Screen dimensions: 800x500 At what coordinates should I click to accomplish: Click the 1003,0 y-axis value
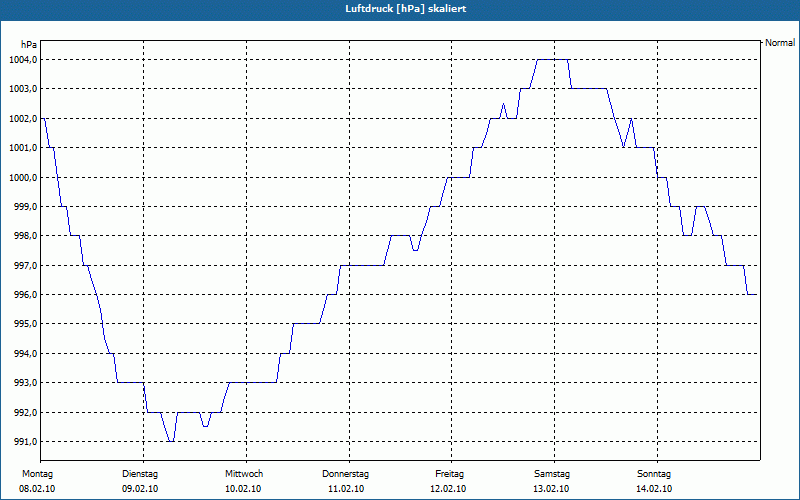[x=23, y=89]
